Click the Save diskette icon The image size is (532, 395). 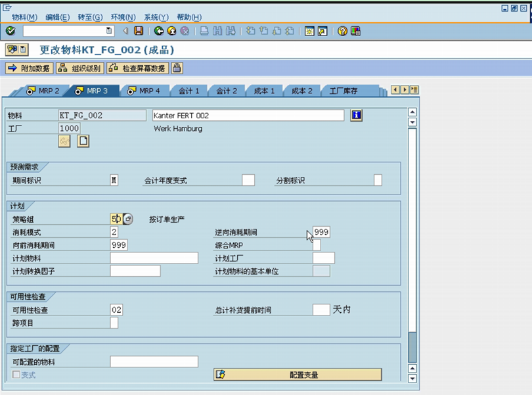coord(138,31)
